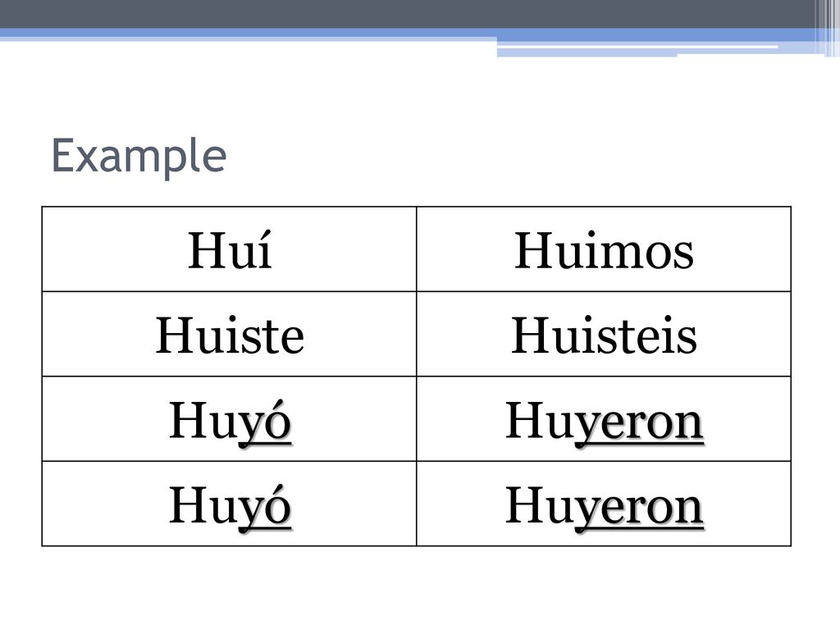The width and height of the screenshot is (840, 630).
Task: Click underlined 'yeron' in third row
Action: (x=639, y=425)
